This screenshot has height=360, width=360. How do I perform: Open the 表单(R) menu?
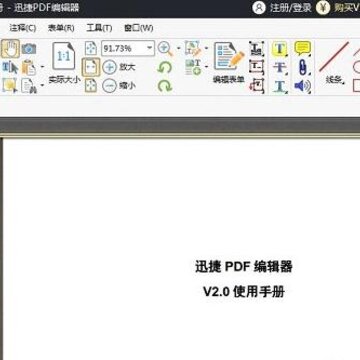click(61, 28)
